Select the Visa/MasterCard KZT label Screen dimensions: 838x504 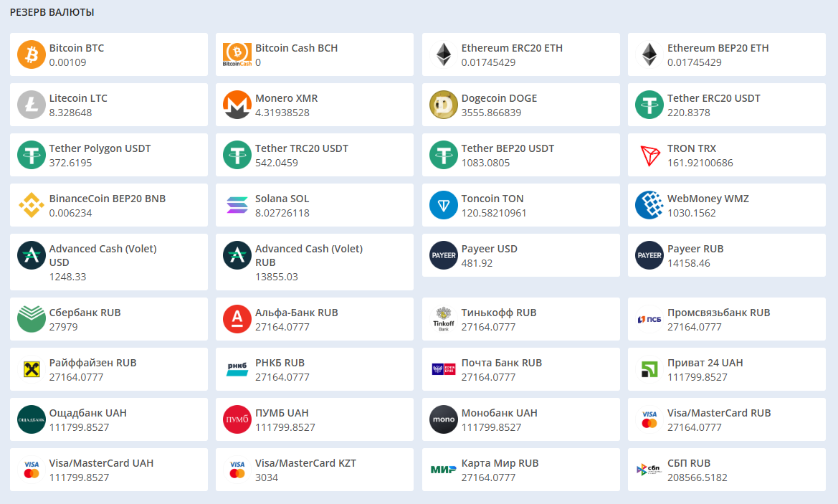click(305, 463)
